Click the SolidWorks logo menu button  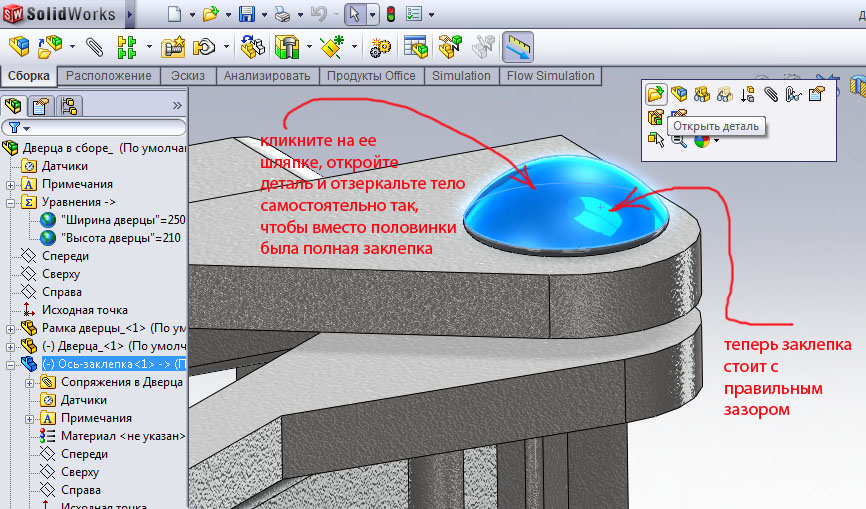pyautogui.click(x=60, y=15)
